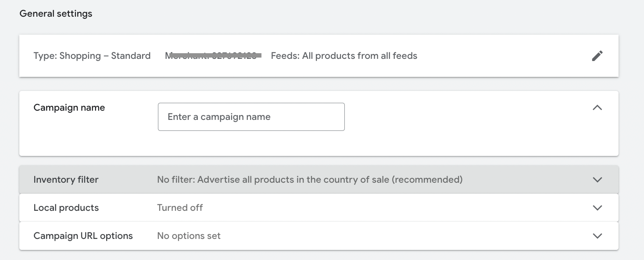
Task: Click the Campaign URL options label
Action: coord(83,236)
